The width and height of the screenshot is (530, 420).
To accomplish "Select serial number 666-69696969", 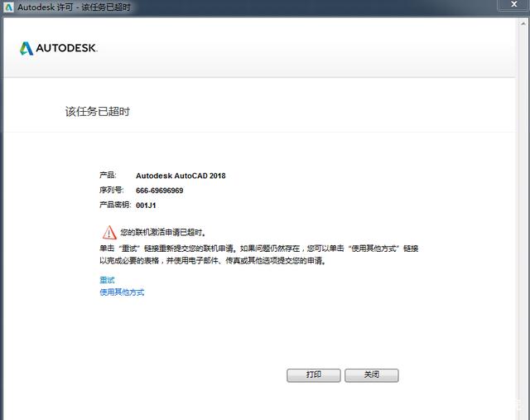I will 160,191.
